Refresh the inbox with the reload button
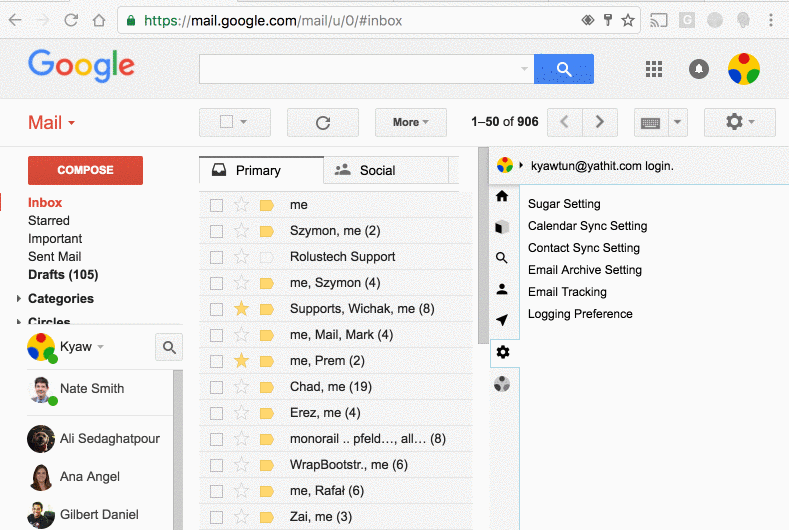 [323, 122]
